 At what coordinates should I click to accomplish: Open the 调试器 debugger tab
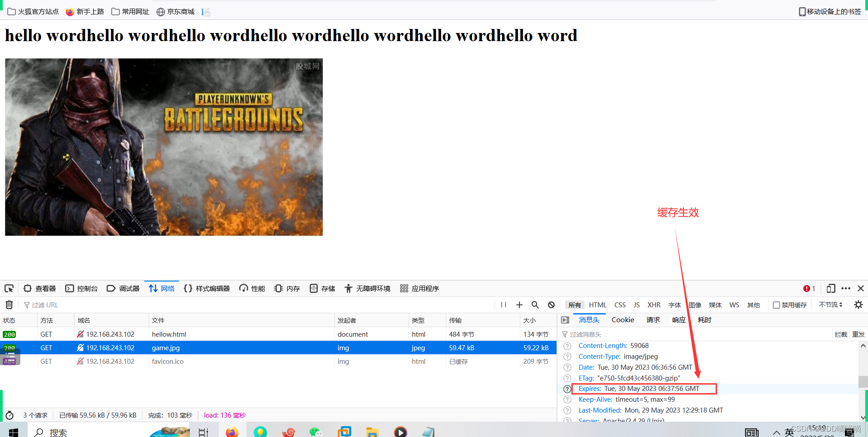coord(123,288)
